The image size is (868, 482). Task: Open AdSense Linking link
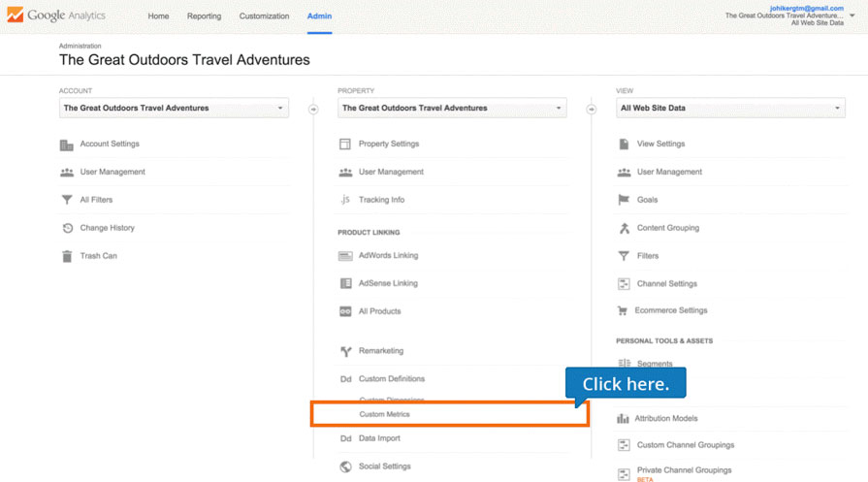388,283
